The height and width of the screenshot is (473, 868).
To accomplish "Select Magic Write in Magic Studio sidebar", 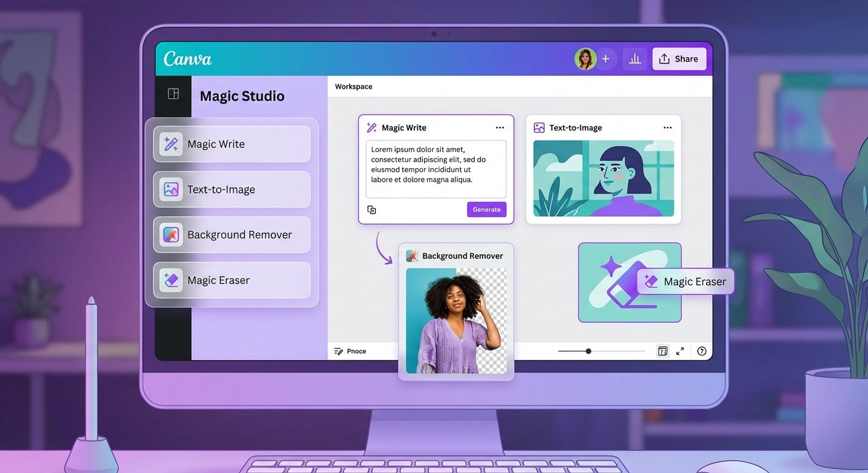I will pyautogui.click(x=231, y=144).
